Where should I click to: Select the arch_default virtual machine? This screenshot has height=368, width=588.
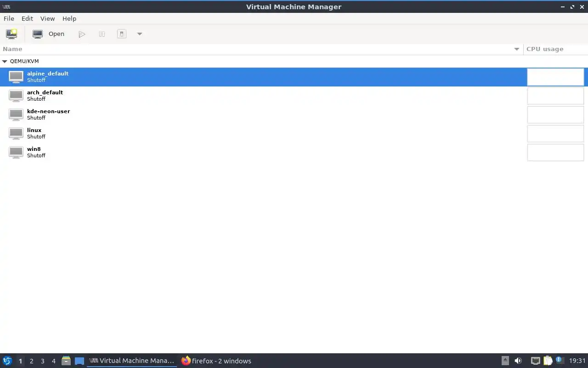pos(294,96)
